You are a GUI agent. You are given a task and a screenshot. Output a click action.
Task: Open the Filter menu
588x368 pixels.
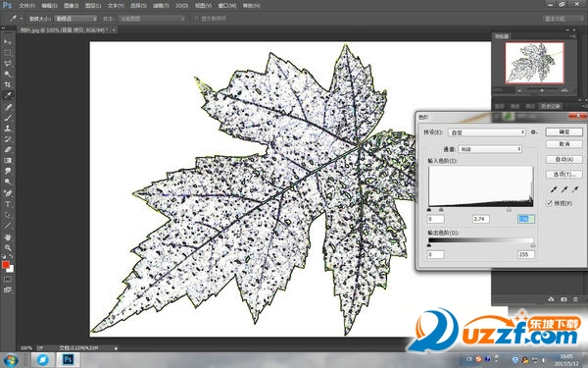(160, 6)
